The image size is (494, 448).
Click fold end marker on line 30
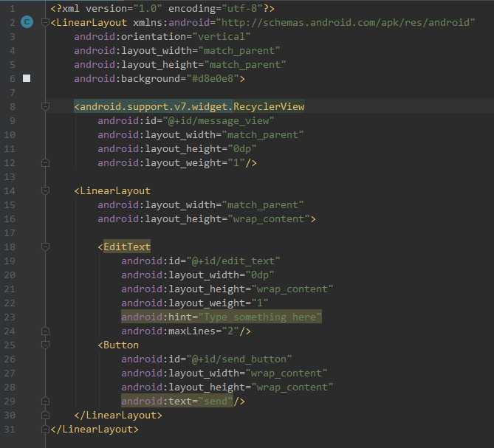click(45, 416)
